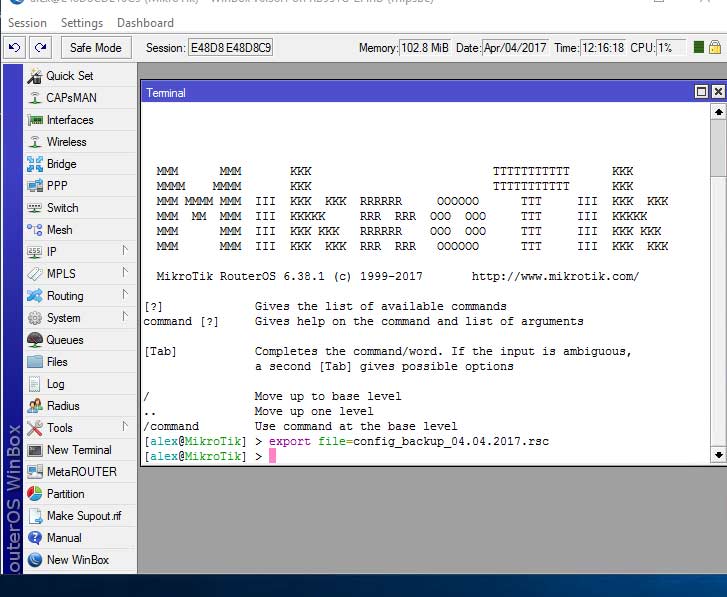Viewport: 727px width, 597px height.
Task: Click the http://www.mikrotik.com/ text
Action: [555, 276]
